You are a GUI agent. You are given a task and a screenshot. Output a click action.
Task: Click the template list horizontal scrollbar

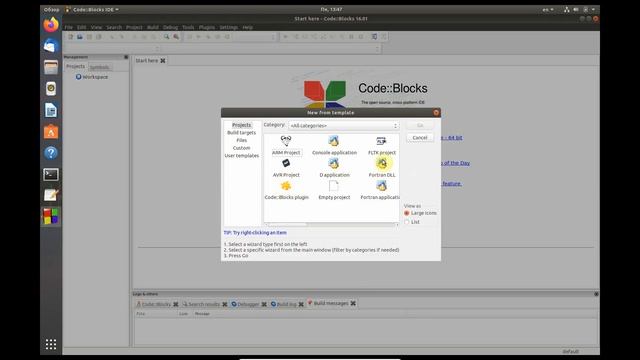331,224
